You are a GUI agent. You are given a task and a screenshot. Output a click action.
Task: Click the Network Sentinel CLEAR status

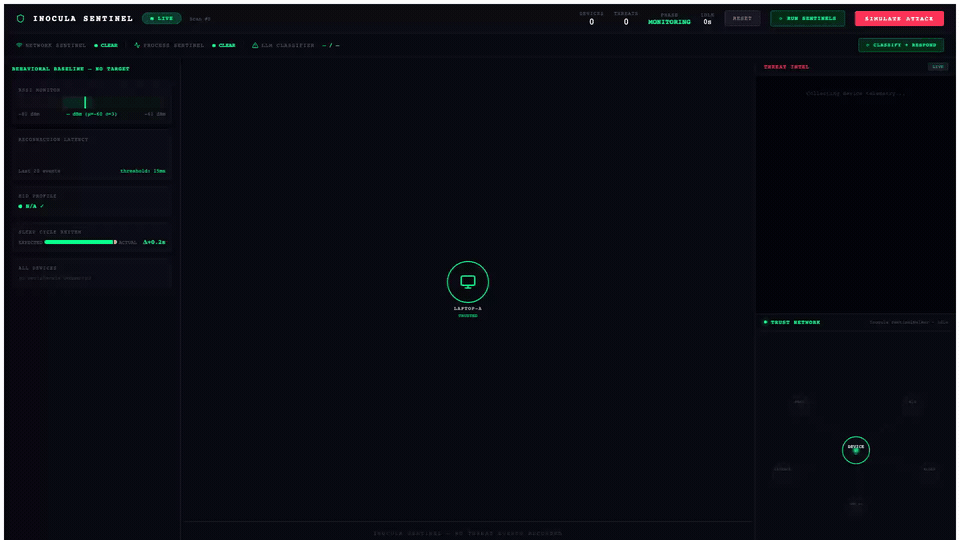tap(106, 45)
